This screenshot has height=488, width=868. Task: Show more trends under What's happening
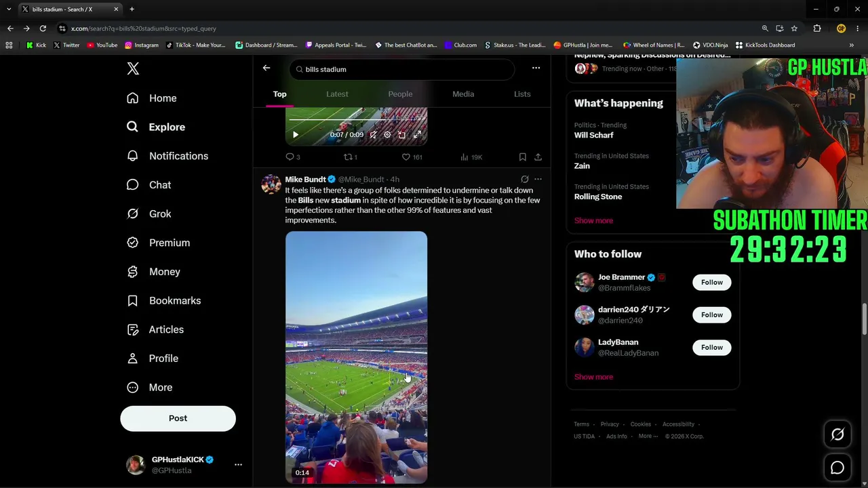point(593,220)
